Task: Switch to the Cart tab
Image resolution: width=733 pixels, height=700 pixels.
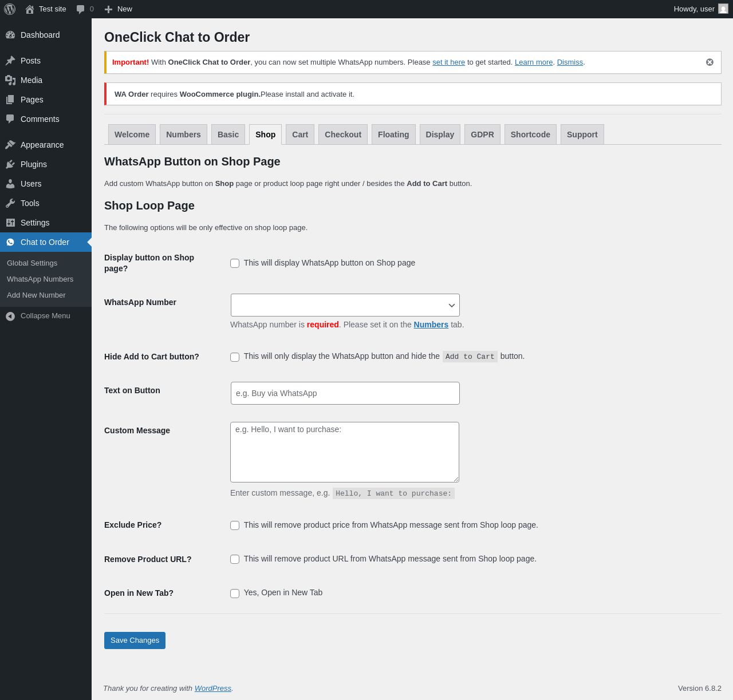Action: tap(300, 135)
